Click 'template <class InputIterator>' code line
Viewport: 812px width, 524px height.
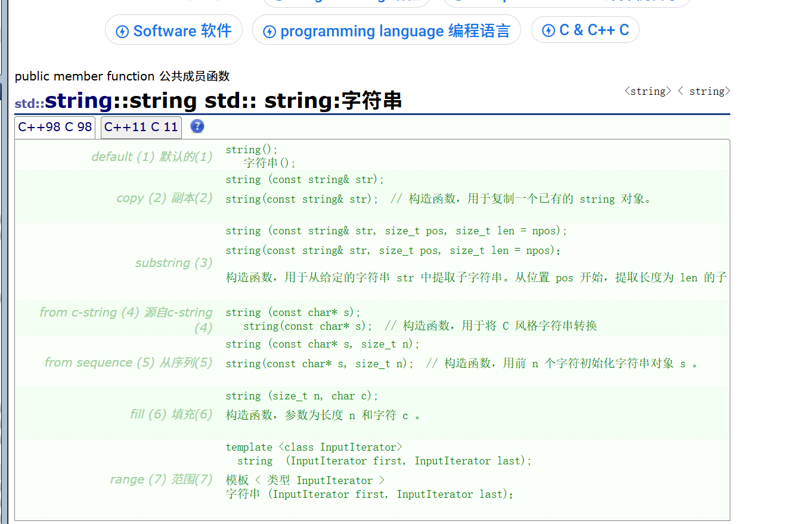[x=314, y=447]
